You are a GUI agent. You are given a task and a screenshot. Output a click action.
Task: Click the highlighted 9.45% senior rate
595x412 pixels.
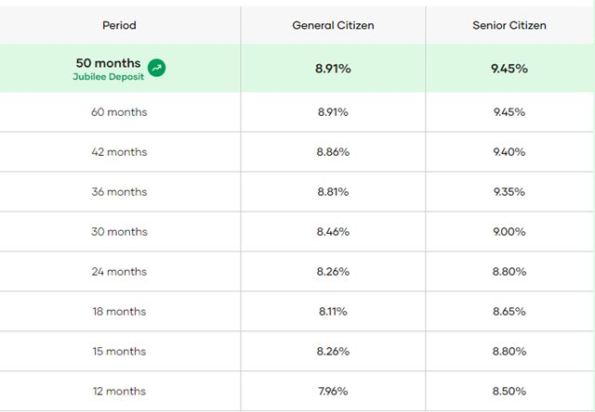point(509,69)
